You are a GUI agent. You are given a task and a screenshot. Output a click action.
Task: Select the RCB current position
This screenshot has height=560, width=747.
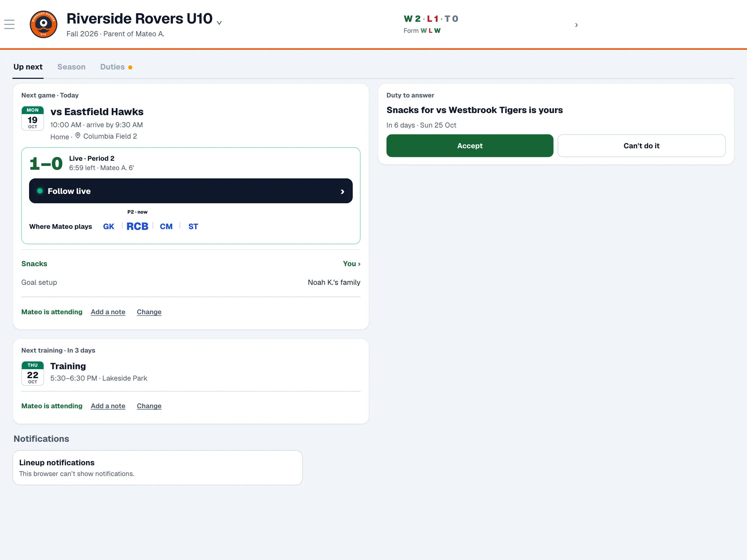(x=137, y=226)
